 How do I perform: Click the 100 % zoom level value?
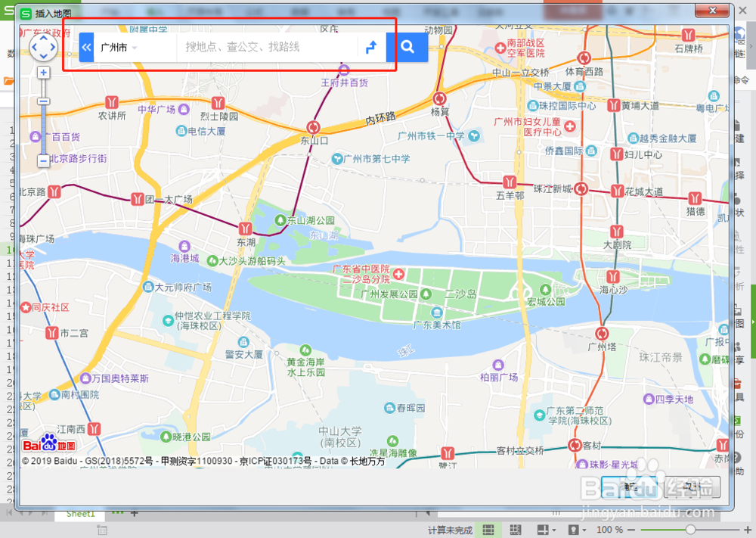coord(609,530)
